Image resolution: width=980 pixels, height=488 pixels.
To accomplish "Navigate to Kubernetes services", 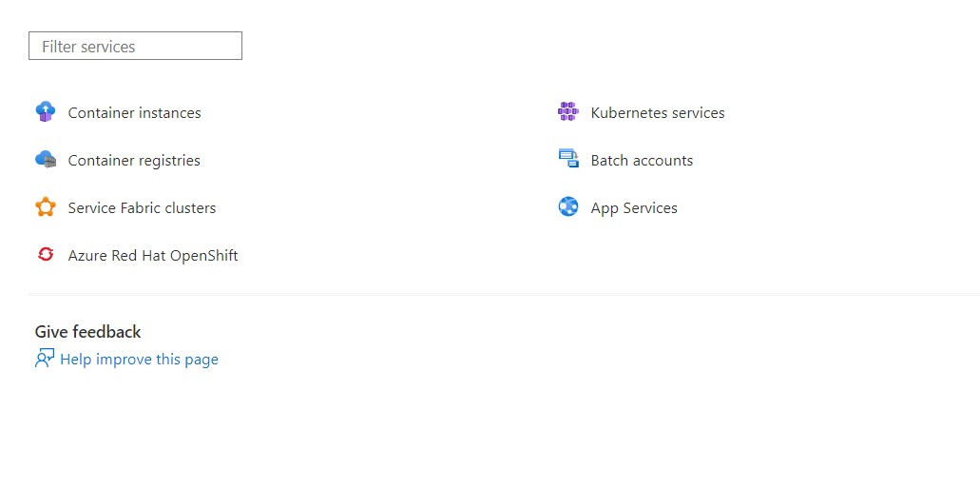I will coord(658,113).
